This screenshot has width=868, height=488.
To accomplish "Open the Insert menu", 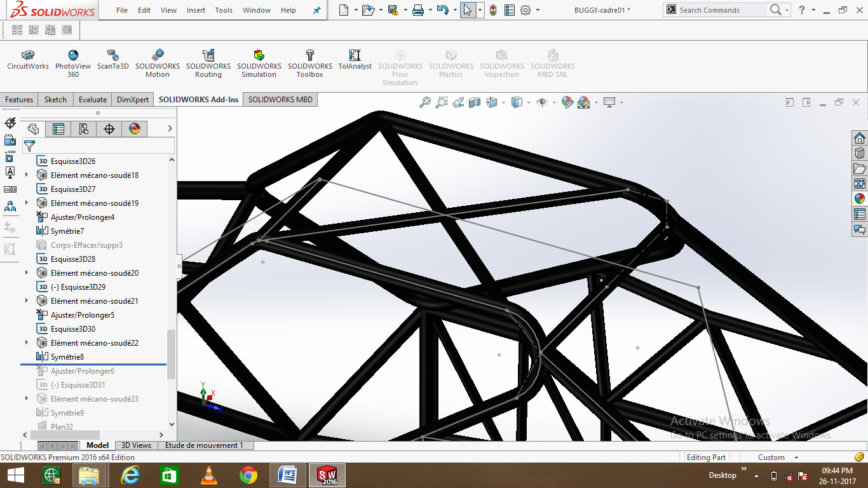I will point(195,10).
